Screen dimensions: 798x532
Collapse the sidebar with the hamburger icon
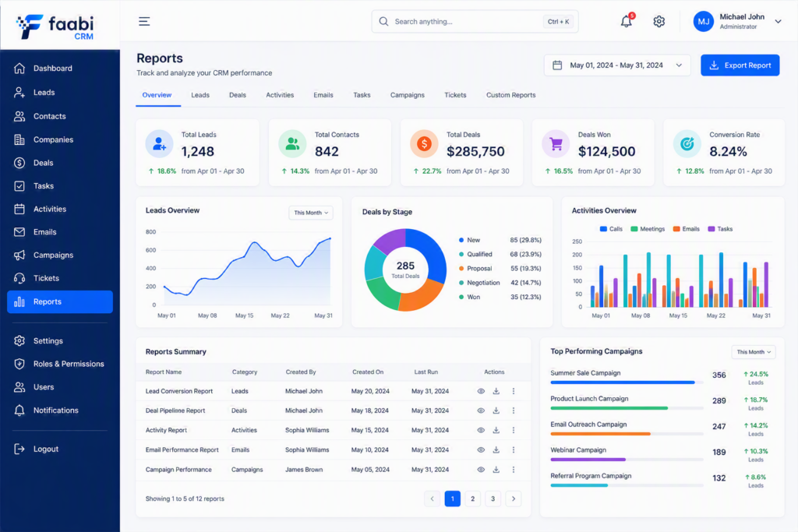[144, 21]
